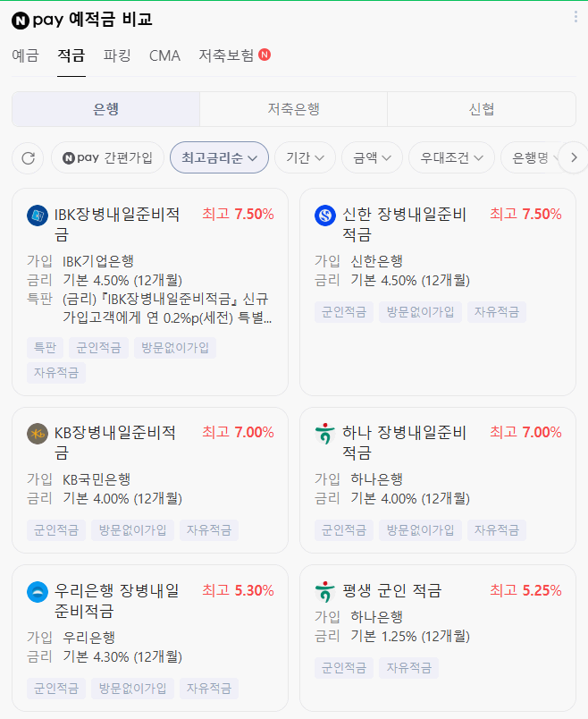Viewport: 588px width, 719px height.
Task: Click the chevron to scroll filter options
Action: click(x=573, y=157)
